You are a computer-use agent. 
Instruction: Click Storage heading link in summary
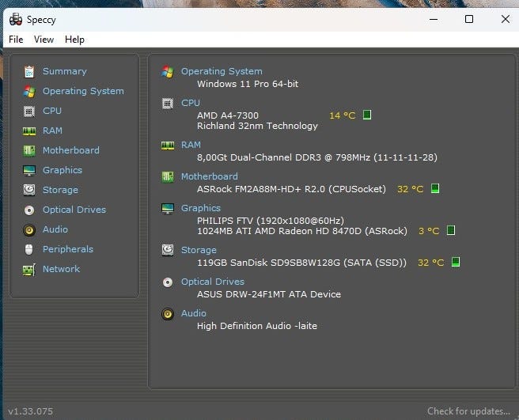pos(199,250)
